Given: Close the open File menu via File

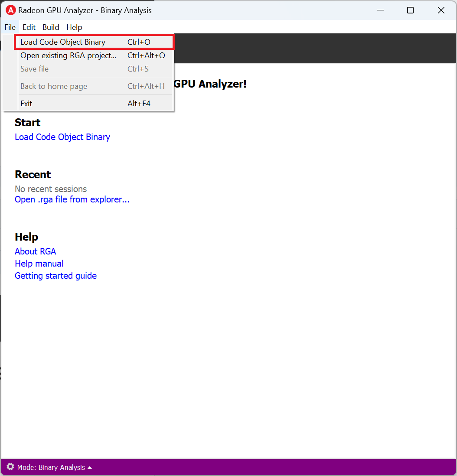Looking at the screenshot, I should (x=10, y=27).
